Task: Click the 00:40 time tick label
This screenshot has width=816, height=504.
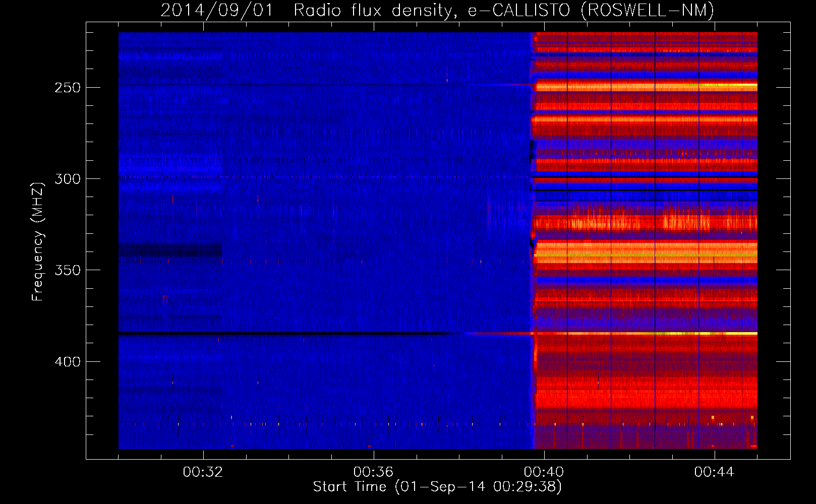Action: point(544,472)
